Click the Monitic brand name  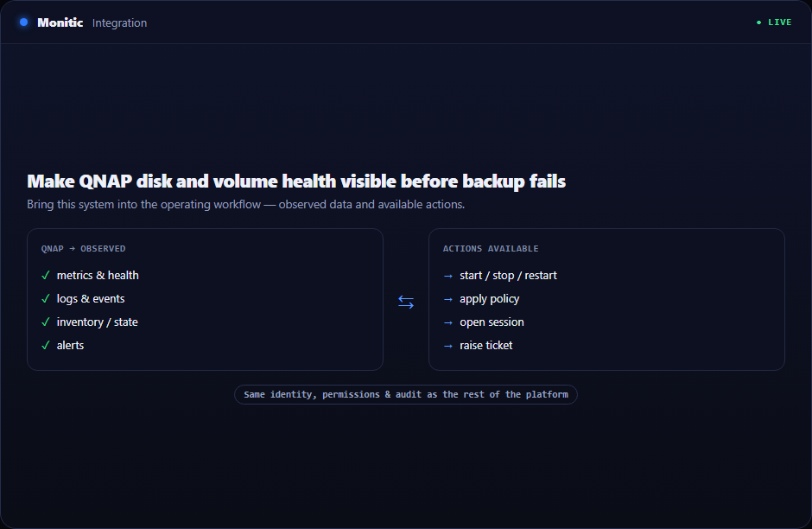(60, 22)
